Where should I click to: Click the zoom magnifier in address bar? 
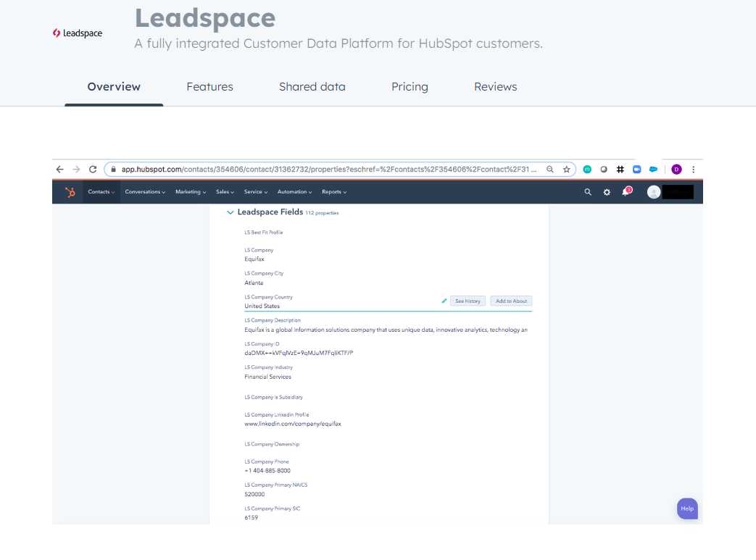(549, 169)
